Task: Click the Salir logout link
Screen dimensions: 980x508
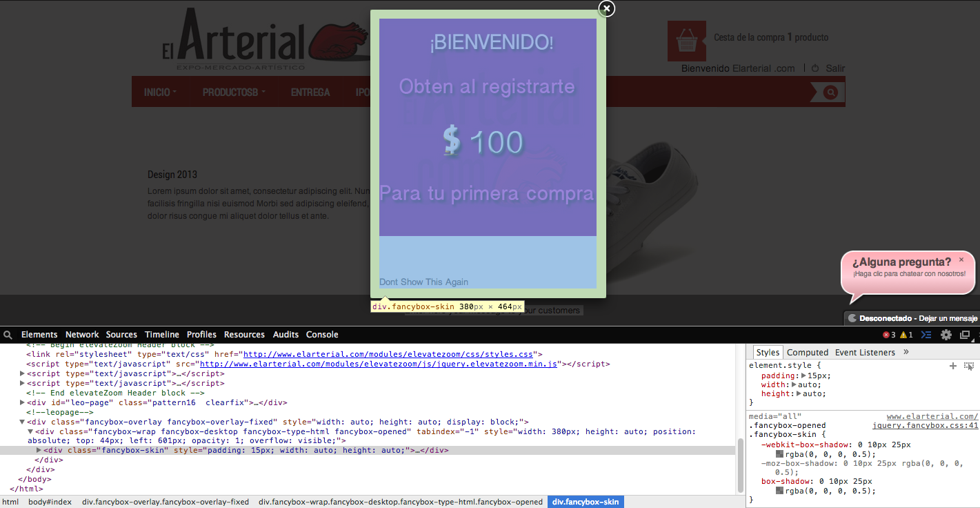Action: (x=835, y=68)
